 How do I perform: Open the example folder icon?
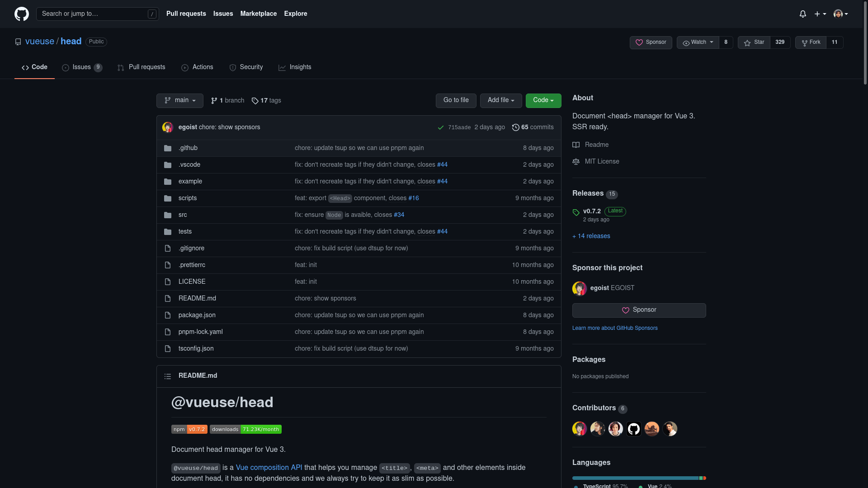click(168, 182)
